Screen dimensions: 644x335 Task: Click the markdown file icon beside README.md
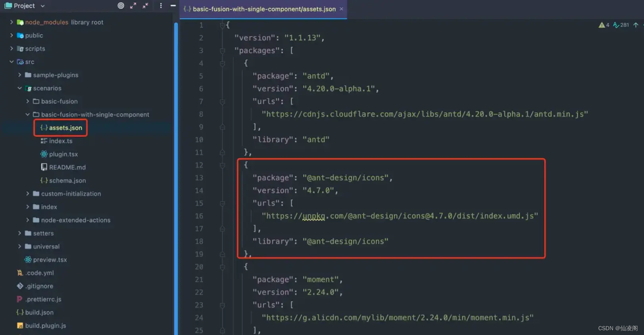[44, 167]
